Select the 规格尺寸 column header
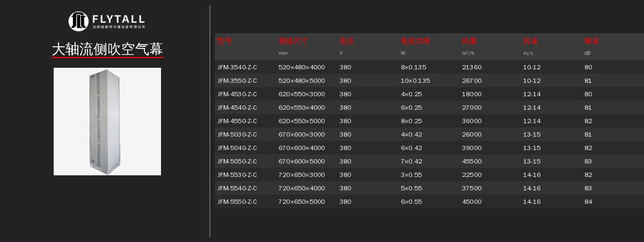This screenshot has width=644, height=242. (x=293, y=41)
